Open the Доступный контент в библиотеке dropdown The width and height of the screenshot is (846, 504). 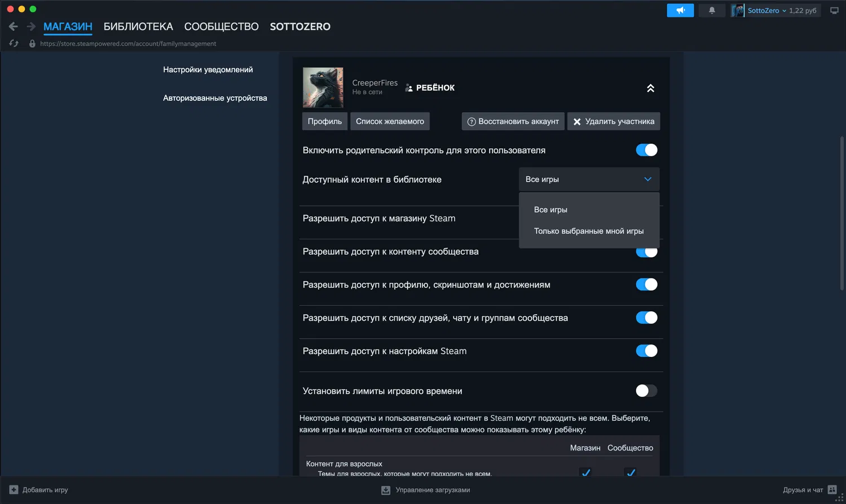(589, 179)
